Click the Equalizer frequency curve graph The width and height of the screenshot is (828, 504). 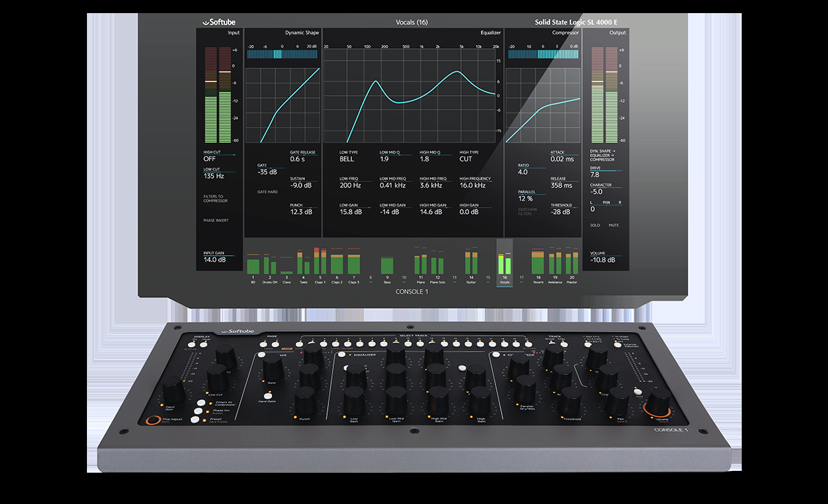(411, 97)
